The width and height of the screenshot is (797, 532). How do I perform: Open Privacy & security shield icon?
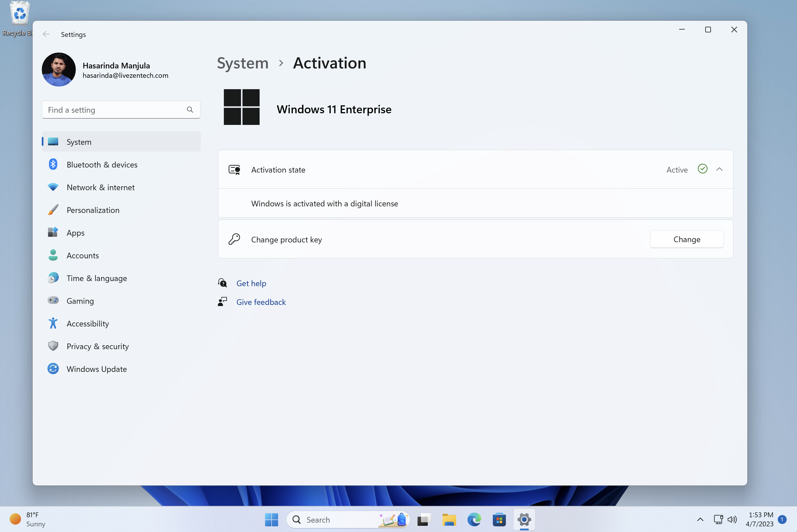click(x=53, y=346)
